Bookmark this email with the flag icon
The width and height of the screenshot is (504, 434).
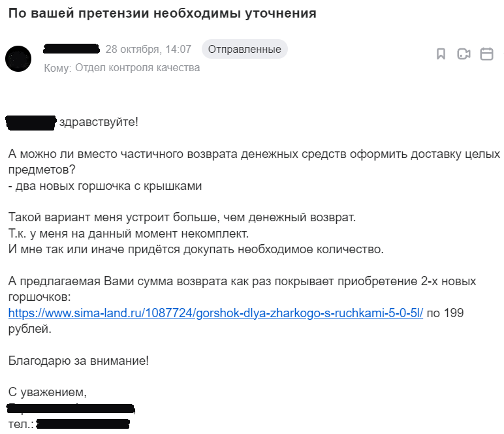pos(441,54)
